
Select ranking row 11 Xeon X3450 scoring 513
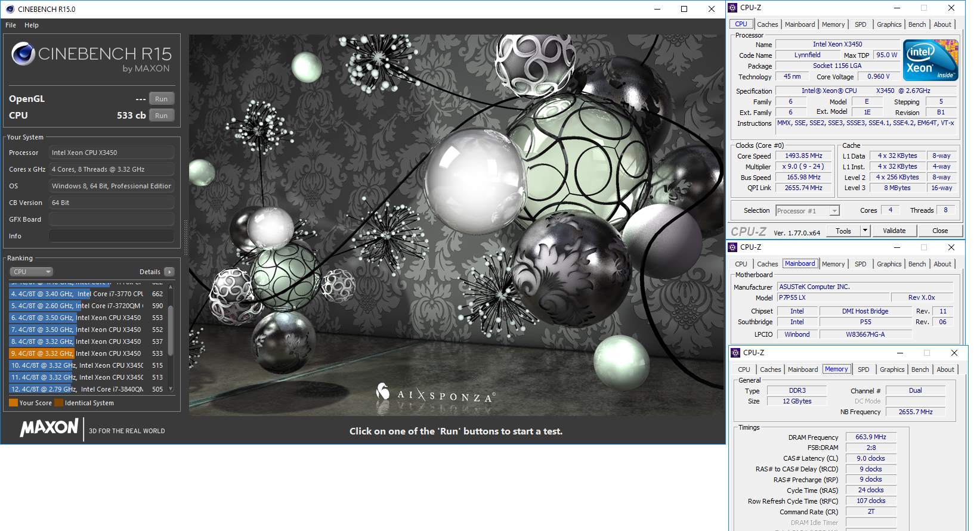tap(87, 377)
